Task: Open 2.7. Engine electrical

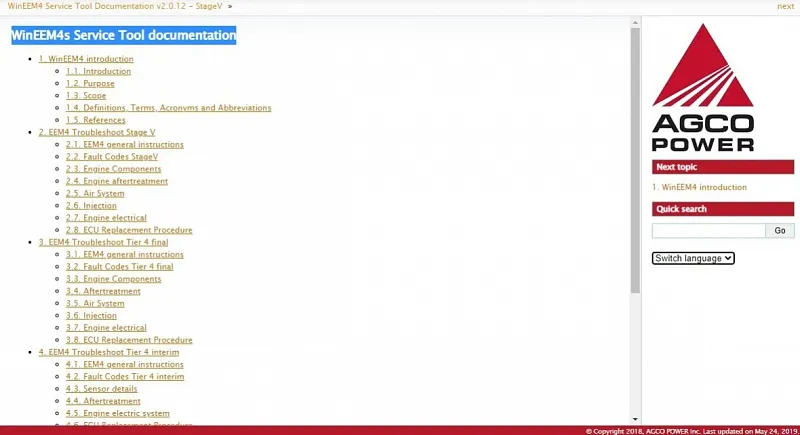Action: point(106,218)
